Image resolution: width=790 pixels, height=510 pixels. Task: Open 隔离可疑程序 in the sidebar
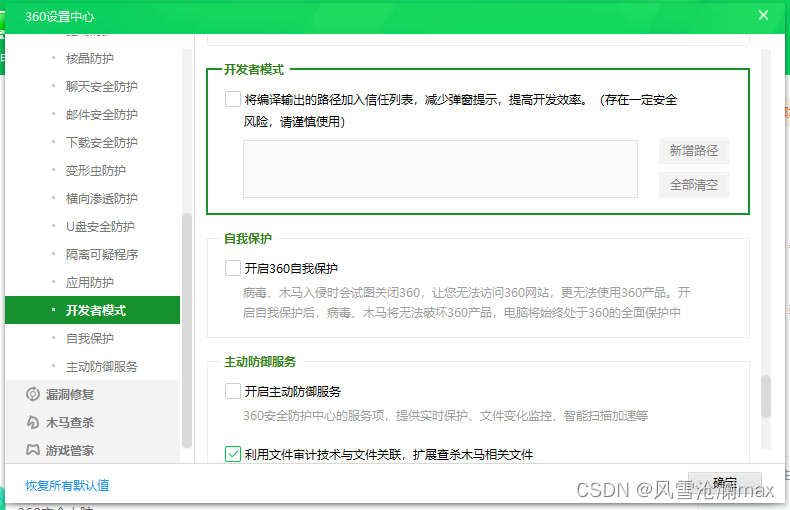click(x=101, y=254)
